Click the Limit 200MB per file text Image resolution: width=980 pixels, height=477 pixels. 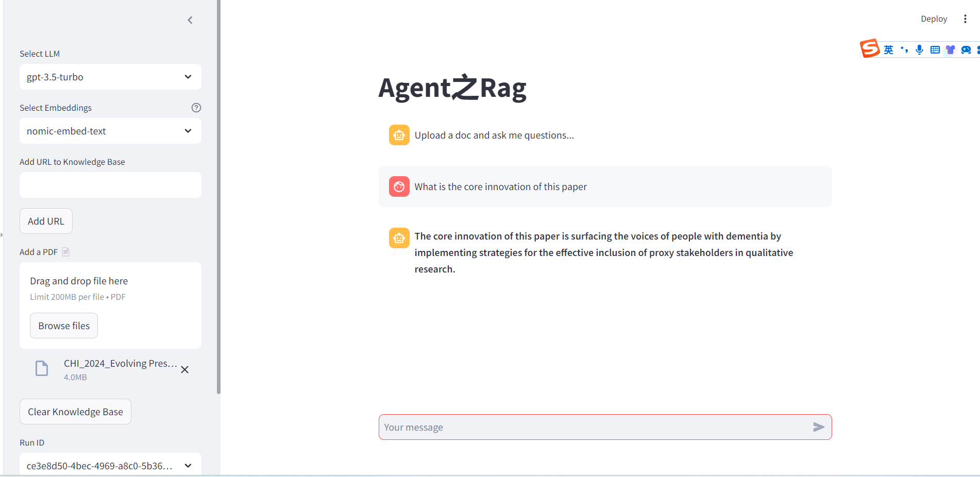pos(78,297)
